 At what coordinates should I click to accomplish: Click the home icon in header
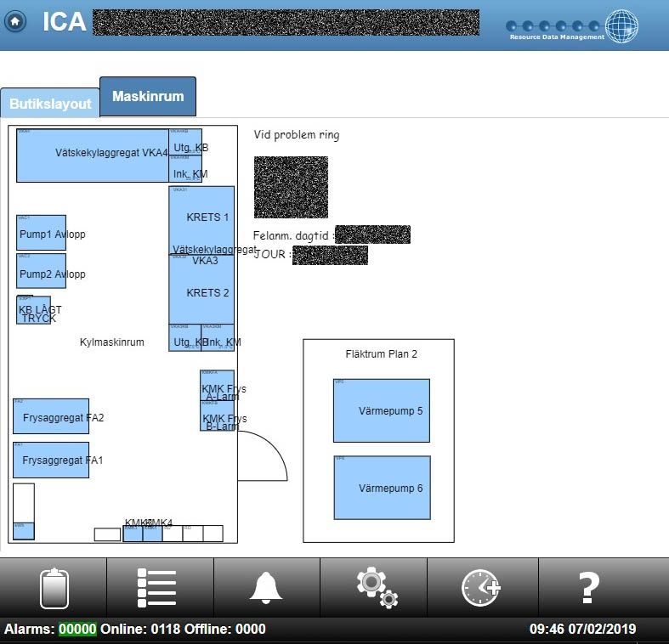pos(14,22)
